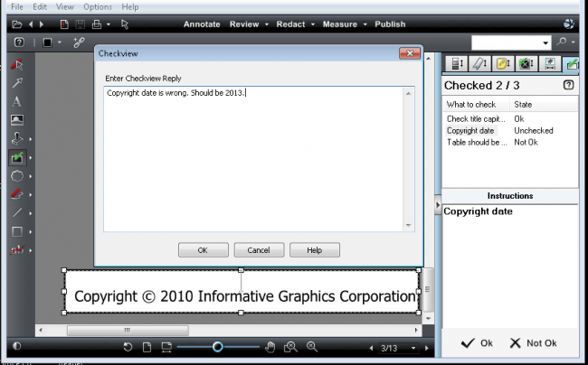This screenshot has width=588, height=365.
Task: Select the line drawing tool
Action: tap(17, 212)
